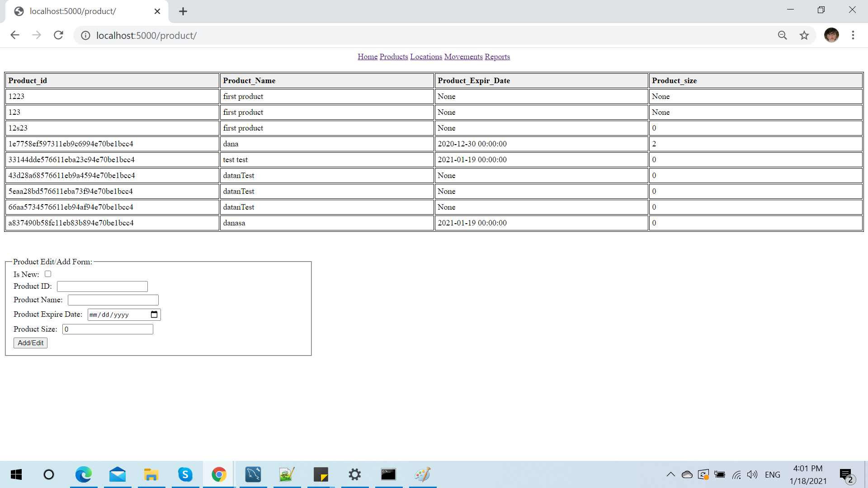This screenshot has width=868, height=488.
Task: Reload the current page
Action: point(58,35)
